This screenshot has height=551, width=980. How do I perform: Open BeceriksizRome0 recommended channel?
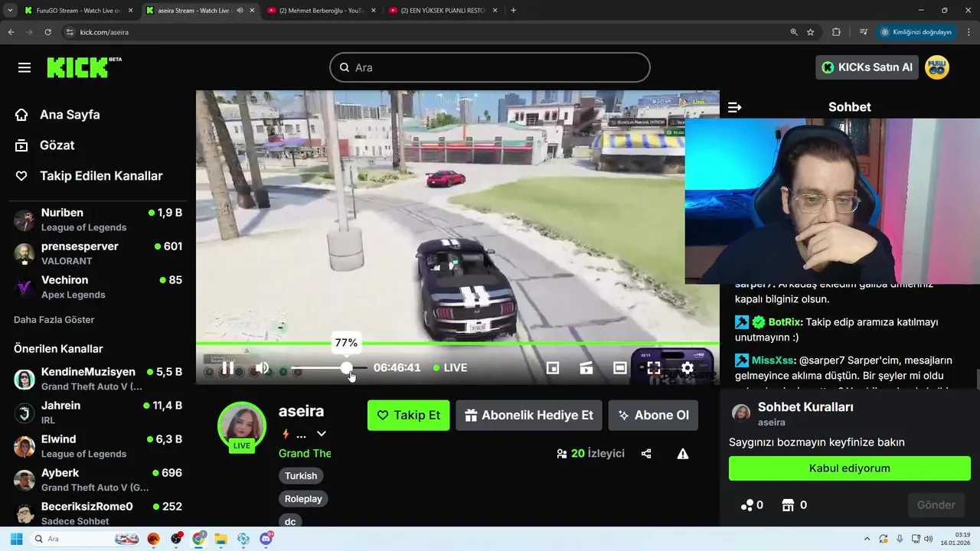[x=98, y=514]
